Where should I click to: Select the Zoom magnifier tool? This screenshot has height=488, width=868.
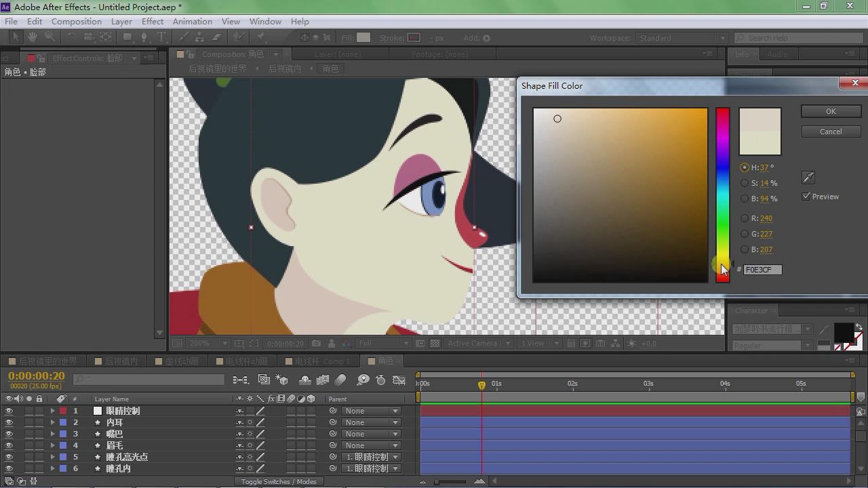[x=50, y=37]
